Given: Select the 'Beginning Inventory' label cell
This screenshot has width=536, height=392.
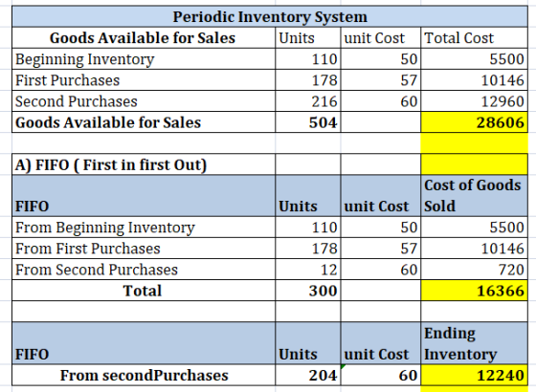Looking at the screenshot, I should (144, 59).
